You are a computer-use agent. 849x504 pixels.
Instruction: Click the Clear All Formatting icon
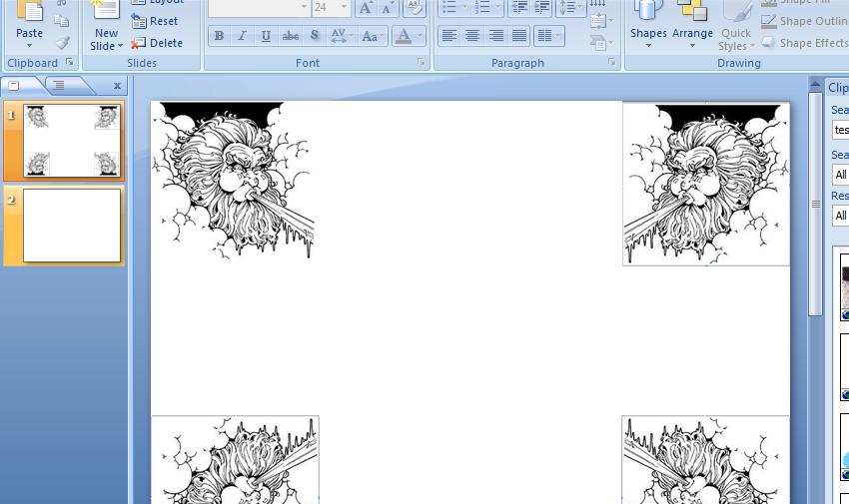pos(415,8)
